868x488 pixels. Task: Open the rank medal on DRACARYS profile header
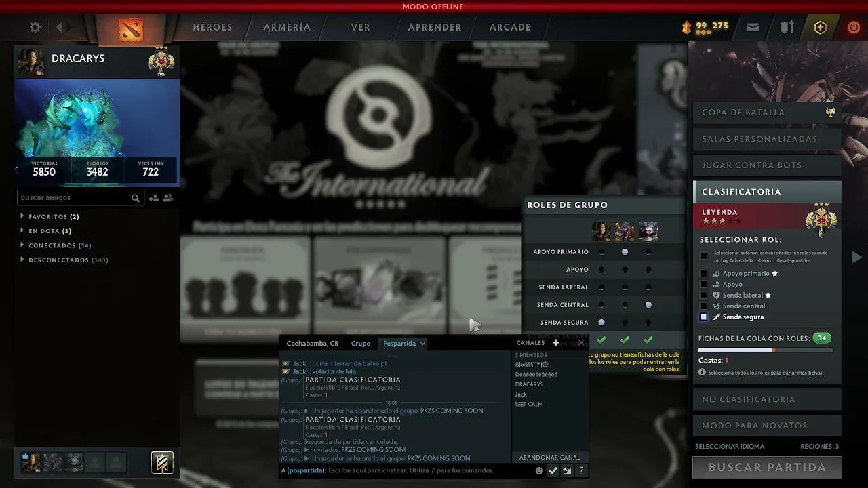coord(161,61)
